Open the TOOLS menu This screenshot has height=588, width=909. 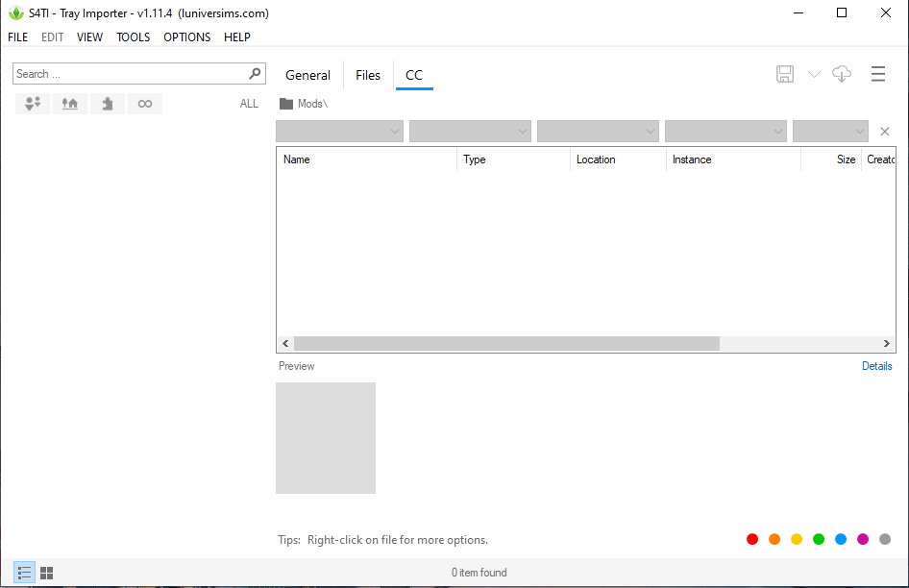134,37
